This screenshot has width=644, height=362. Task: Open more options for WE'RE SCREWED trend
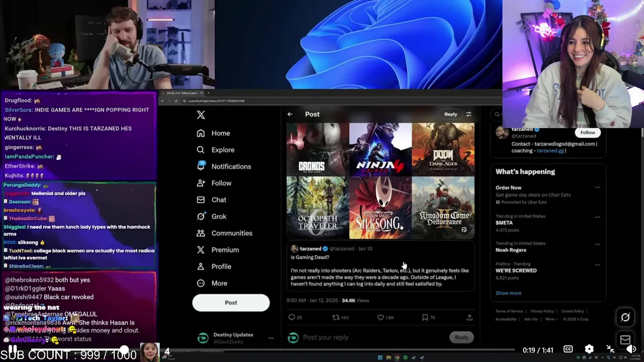click(x=597, y=265)
